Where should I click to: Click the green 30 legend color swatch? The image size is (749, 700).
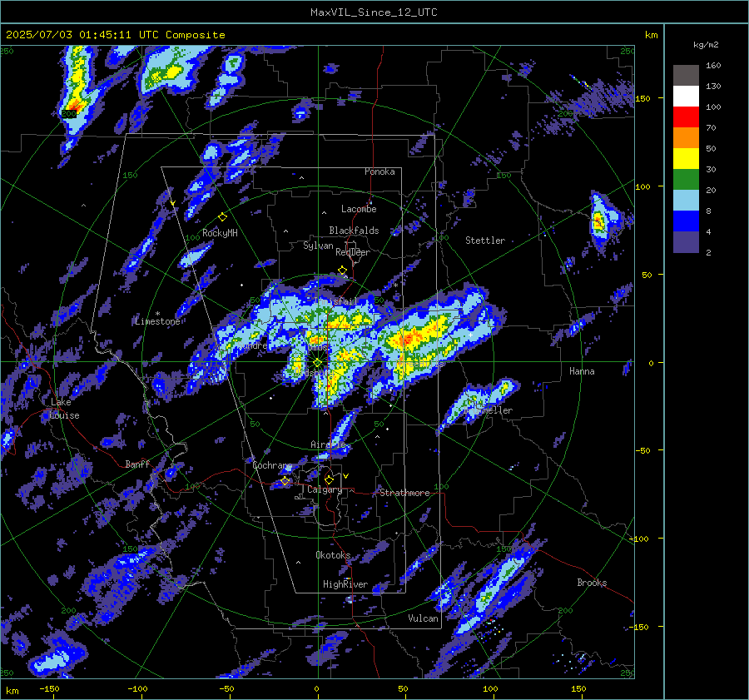click(686, 179)
